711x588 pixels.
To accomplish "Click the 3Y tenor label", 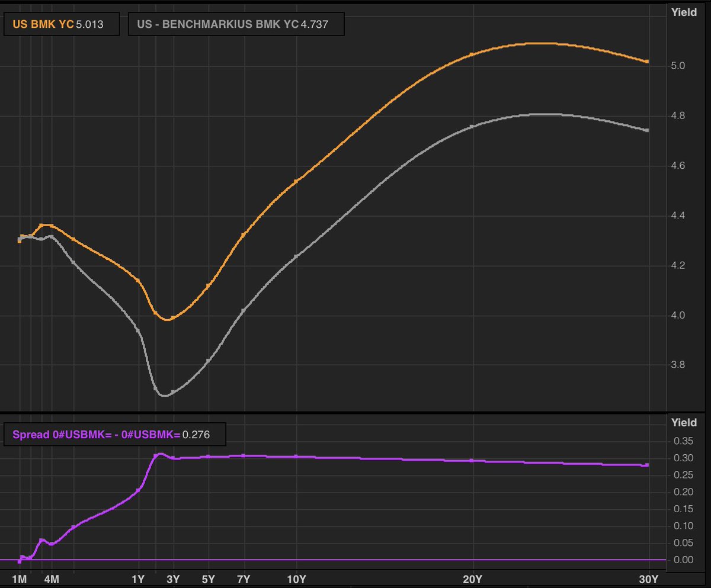I will click(173, 579).
